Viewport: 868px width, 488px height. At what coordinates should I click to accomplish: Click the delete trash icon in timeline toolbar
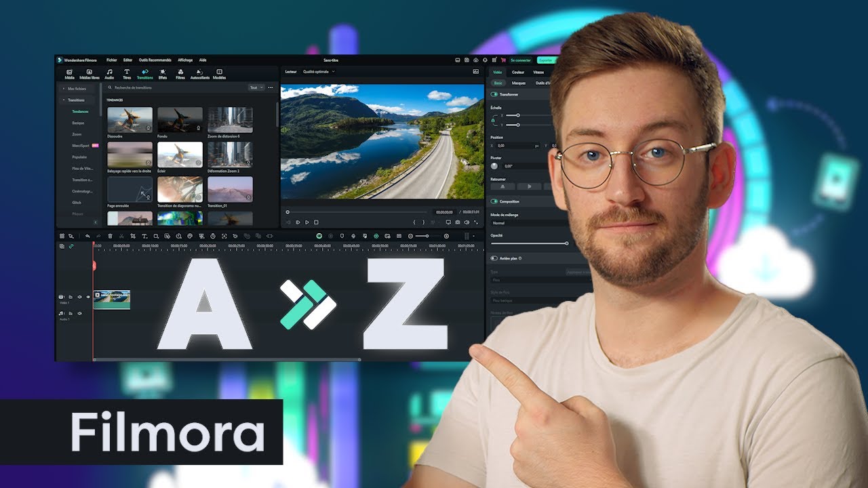(x=110, y=236)
